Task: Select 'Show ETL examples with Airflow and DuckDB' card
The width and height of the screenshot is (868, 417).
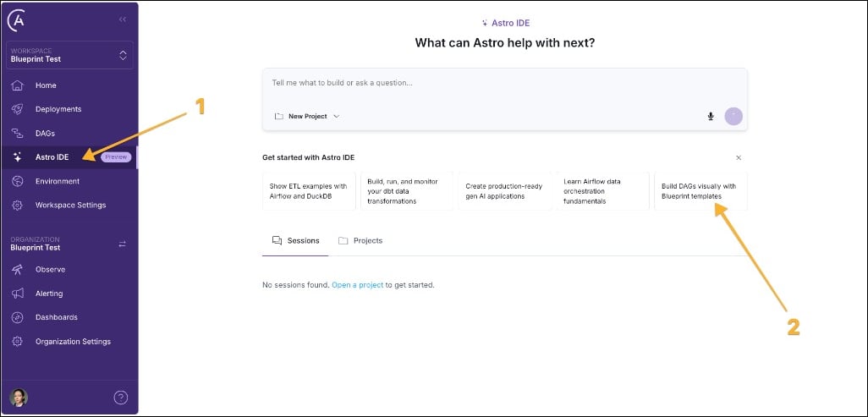Action: pyautogui.click(x=309, y=191)
